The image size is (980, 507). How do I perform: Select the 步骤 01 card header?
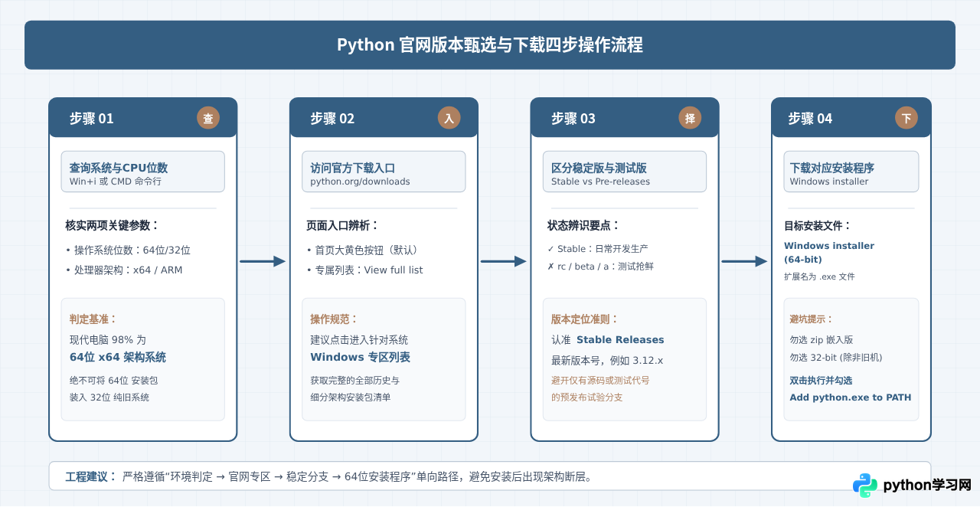pos(143,118)
